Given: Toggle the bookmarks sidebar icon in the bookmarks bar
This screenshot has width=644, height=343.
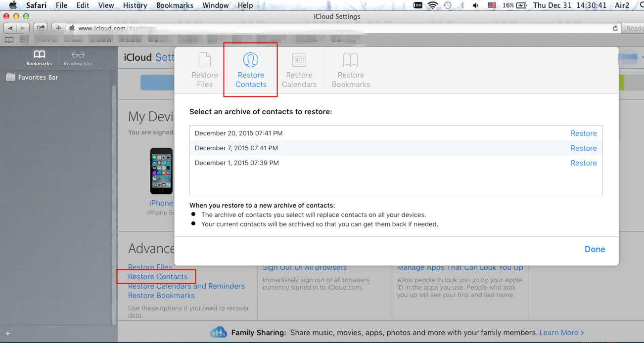Looking at the screenshot, I should tap(9, 40).
